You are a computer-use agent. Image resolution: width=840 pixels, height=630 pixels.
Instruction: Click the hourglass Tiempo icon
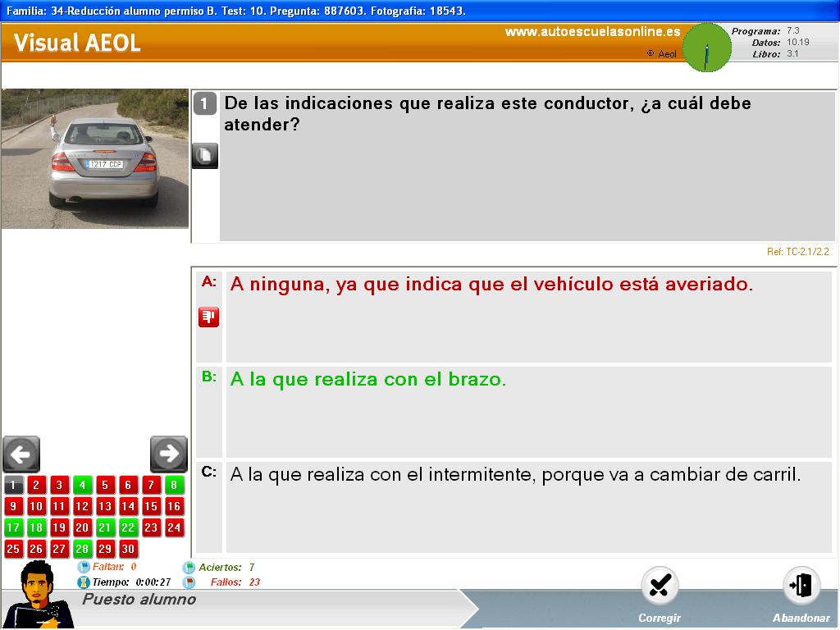[x=83, y=582]
